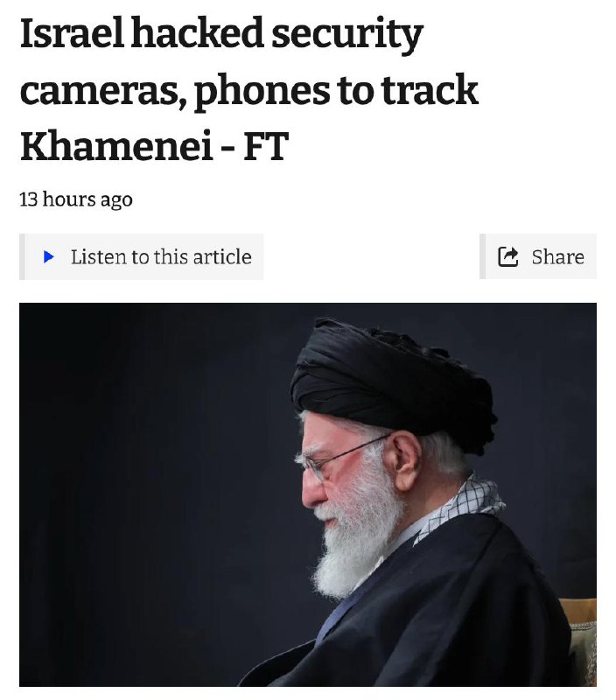The height and width of the screenshot is (700, 616).
Task: Open the Share button label
Action: pos(557,257)
